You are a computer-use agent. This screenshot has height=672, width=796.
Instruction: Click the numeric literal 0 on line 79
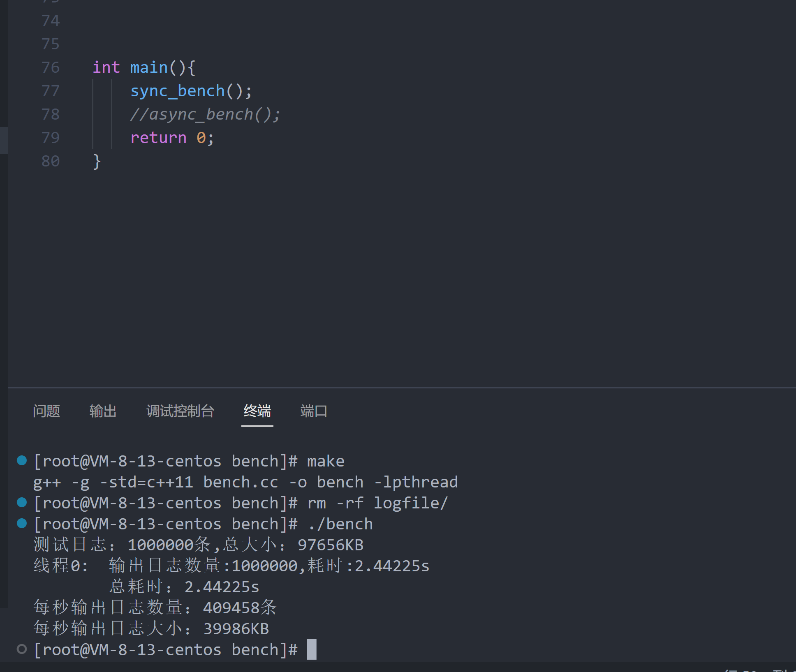point(201,138)
